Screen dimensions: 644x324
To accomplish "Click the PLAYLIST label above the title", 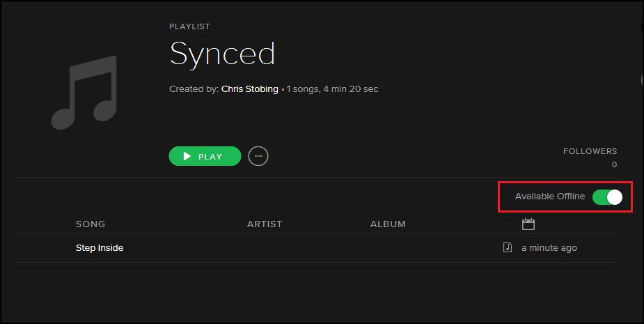I will tap(189, 26).
